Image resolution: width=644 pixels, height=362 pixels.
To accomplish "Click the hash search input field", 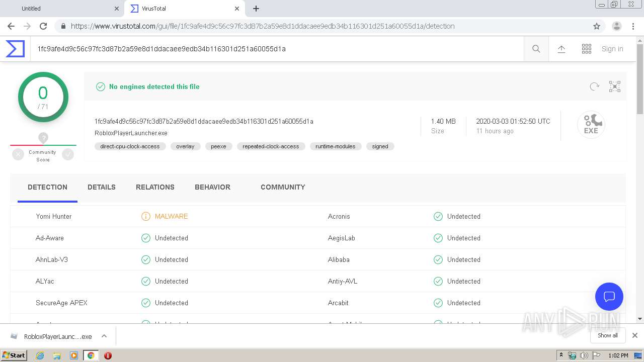I will [x=277, y=49].
